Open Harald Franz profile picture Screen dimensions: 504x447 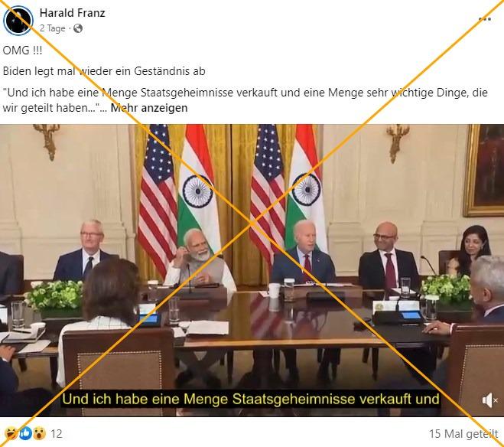click(x=18, y=20)
